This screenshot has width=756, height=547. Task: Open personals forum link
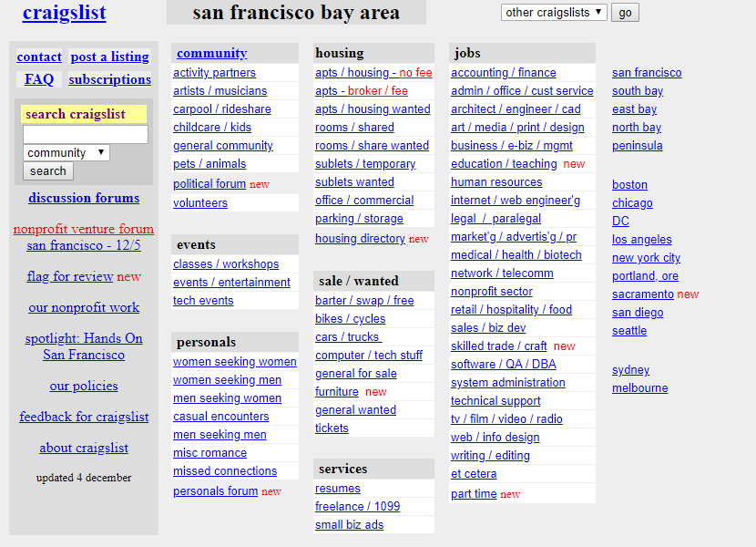tap(215, 491)
